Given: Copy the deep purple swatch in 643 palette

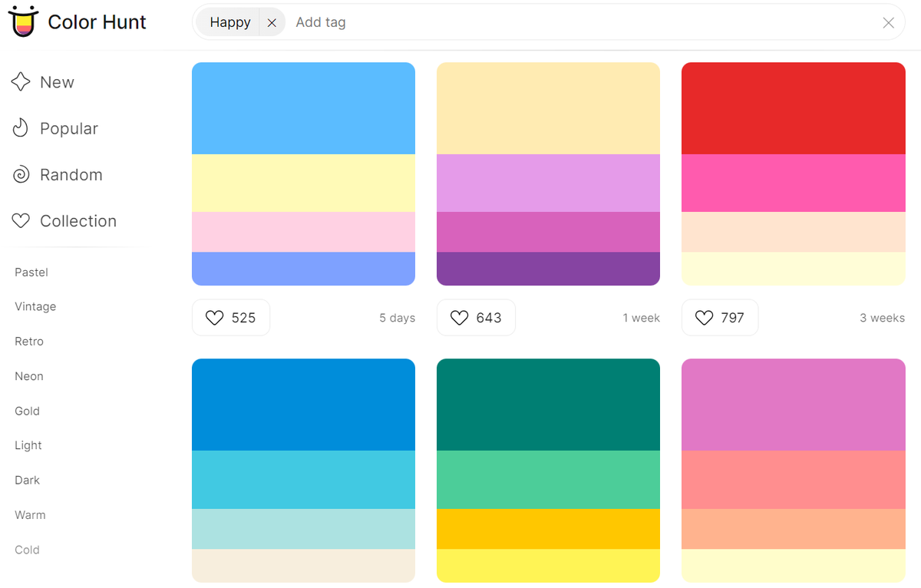Looking at the screenshot, I should pos(548,269).
